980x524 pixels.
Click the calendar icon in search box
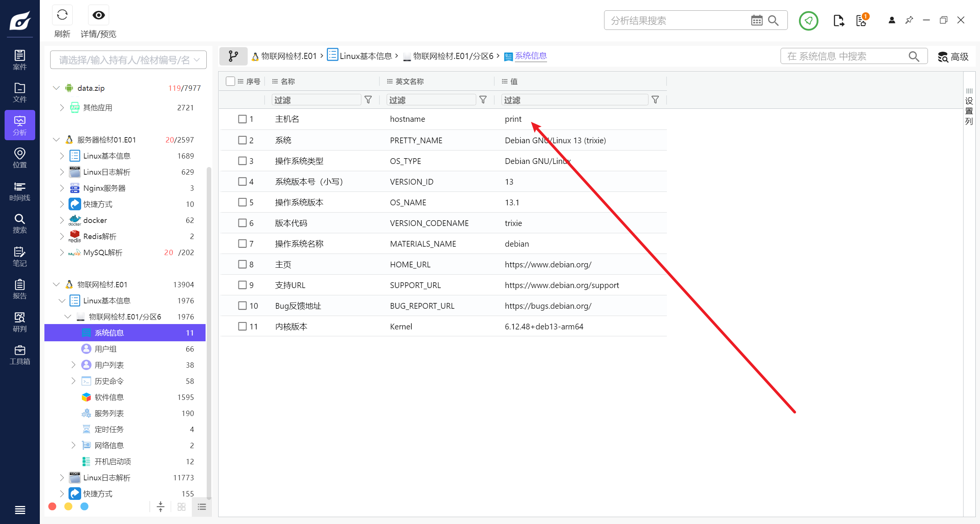[756, 20]
